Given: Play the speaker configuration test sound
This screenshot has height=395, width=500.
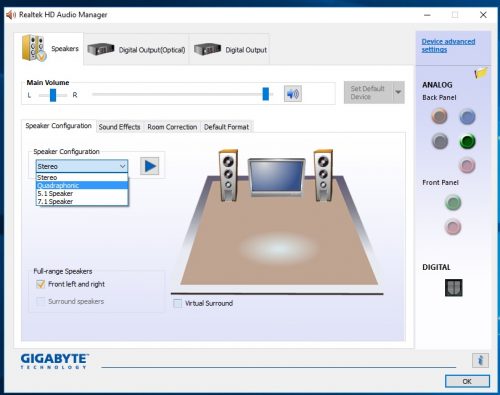Looking at the screenshot, I should (x=149, y=166).
